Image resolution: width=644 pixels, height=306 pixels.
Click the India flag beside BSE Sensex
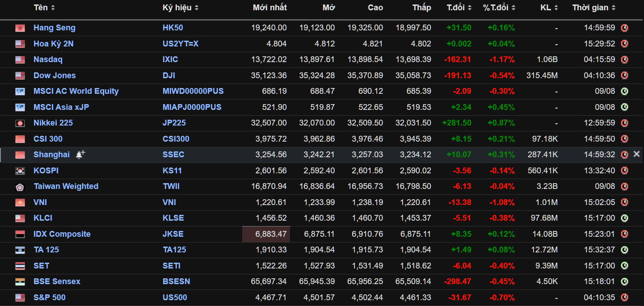(20, 281)
